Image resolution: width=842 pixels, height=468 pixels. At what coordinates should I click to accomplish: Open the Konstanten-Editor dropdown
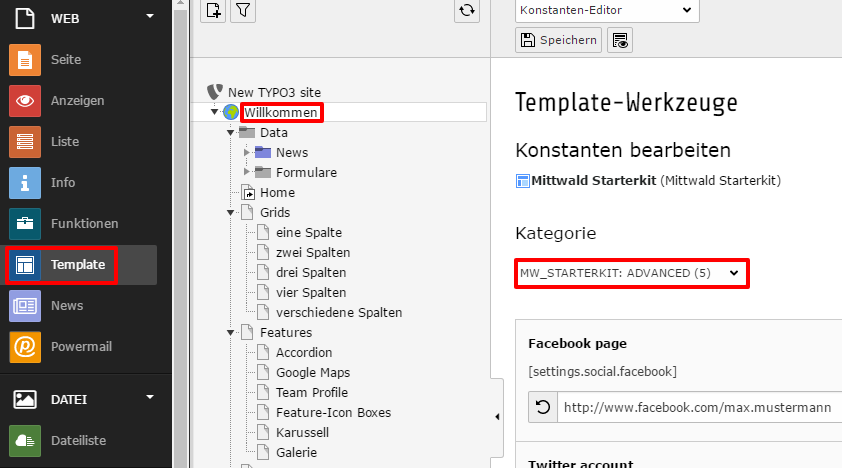click(607, 10)
